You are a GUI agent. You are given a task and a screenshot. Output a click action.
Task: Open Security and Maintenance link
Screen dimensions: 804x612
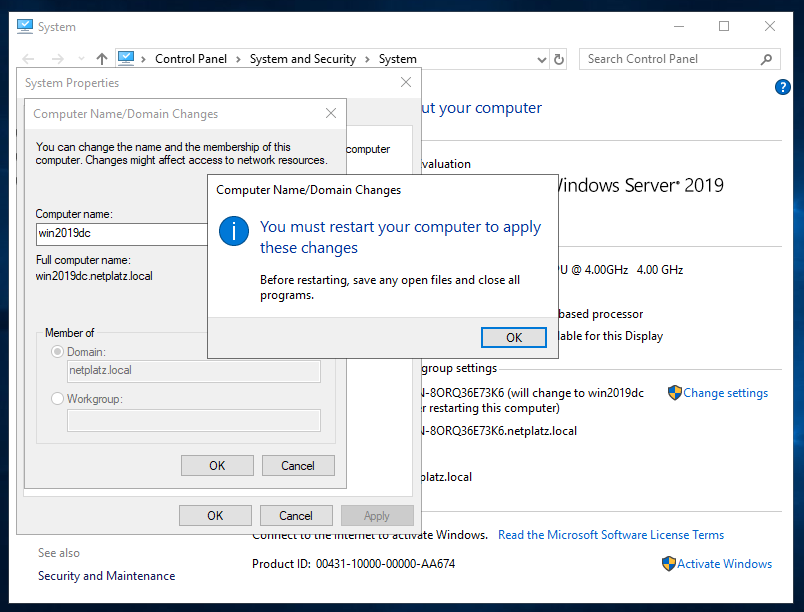[x=107, y=576]
